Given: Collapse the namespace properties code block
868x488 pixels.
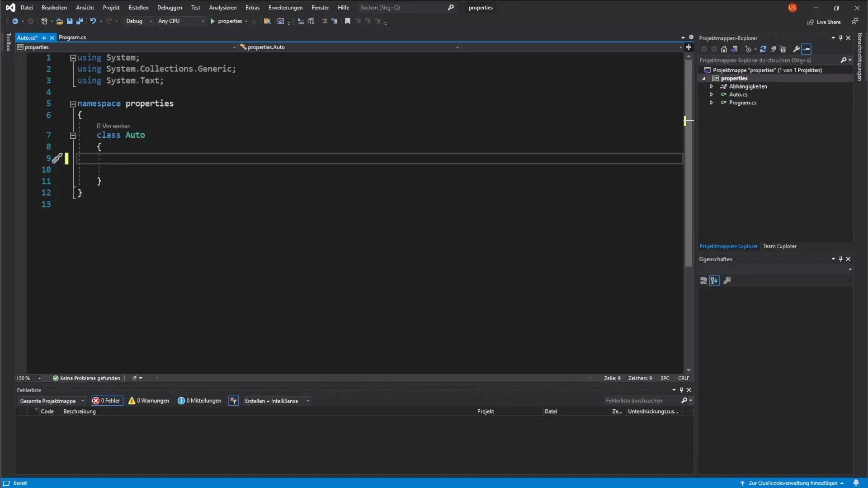Looking at the screenshot, I should [x=73, y=104].
